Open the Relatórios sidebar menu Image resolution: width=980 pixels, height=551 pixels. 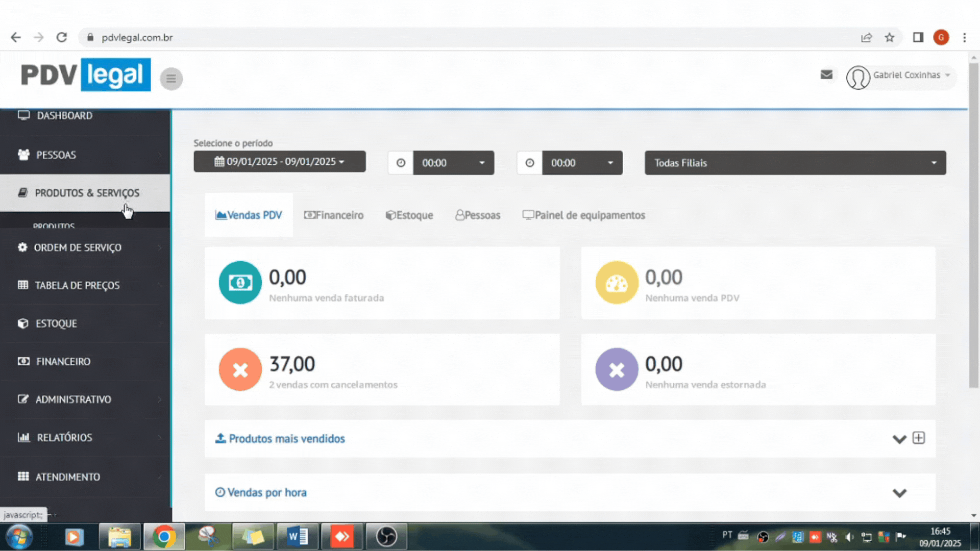[65, 438]
